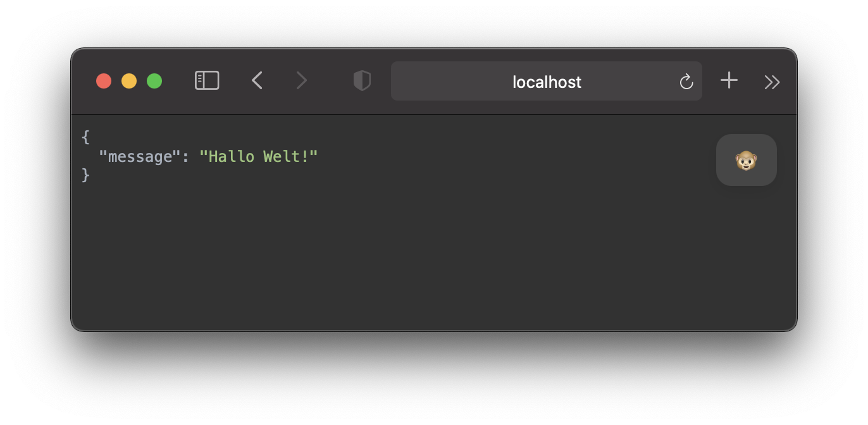This screenshot has width=868, height=425.
Task: Reload the localhost page
Action: pyautogui.click(x=686, y=82)
